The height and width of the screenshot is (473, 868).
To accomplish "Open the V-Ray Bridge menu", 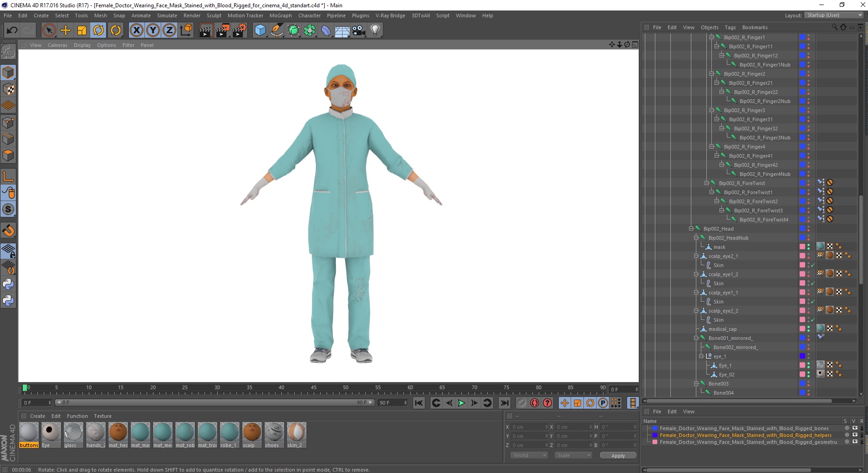I will click(390, 15).
